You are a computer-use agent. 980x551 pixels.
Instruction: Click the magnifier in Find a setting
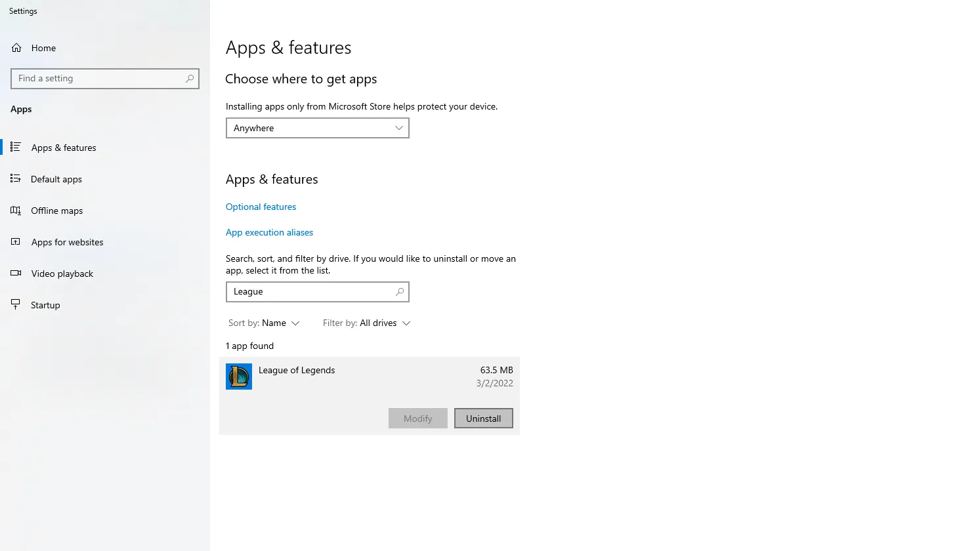pyautogui.click(x=190, y=79)
